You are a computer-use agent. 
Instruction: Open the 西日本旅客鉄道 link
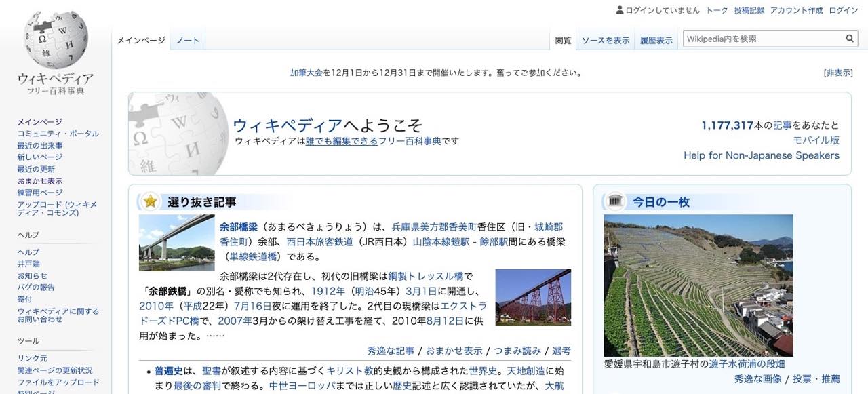319,241
